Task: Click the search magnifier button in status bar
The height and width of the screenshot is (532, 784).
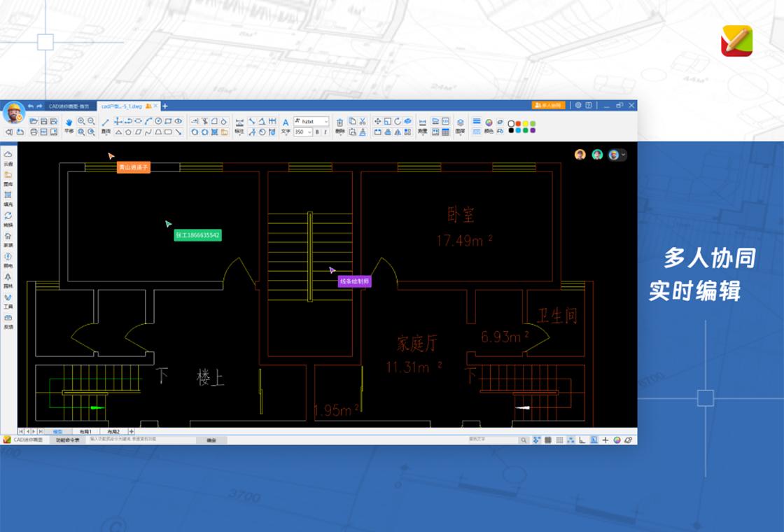Action: 524,440
